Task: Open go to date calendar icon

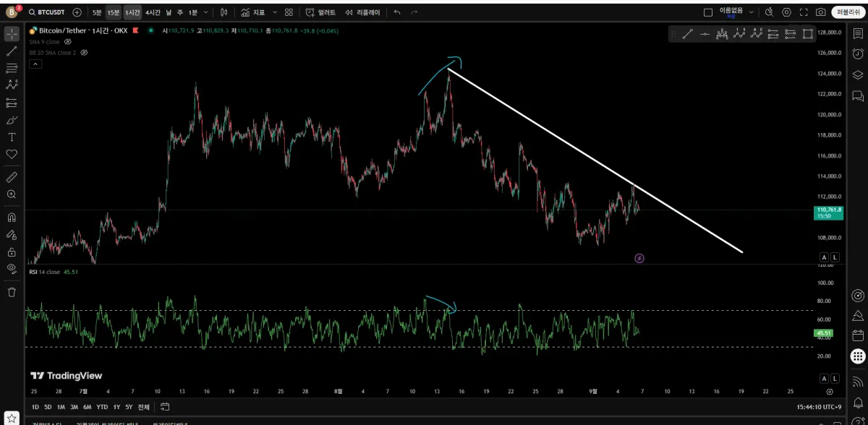Action: coord(165,407)
